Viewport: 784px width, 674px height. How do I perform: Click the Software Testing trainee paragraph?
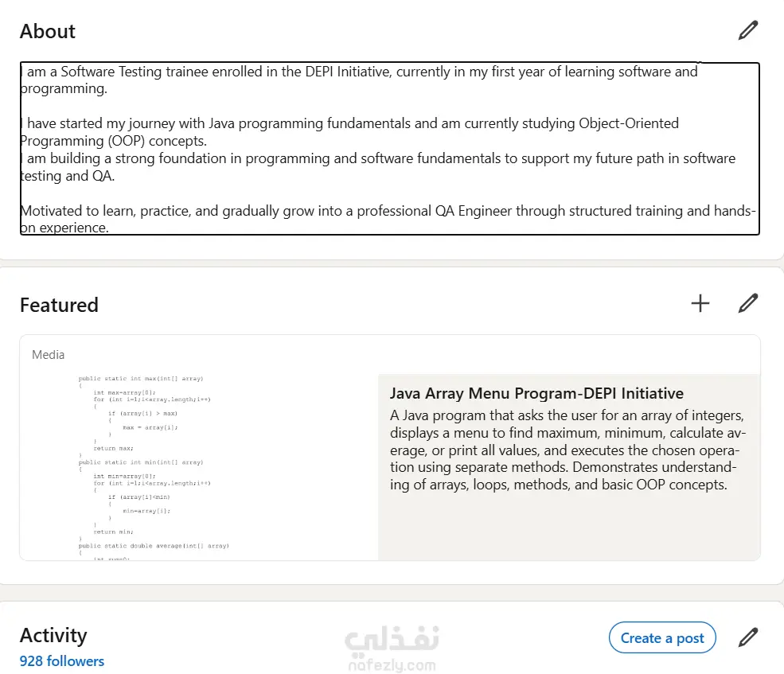358,80
